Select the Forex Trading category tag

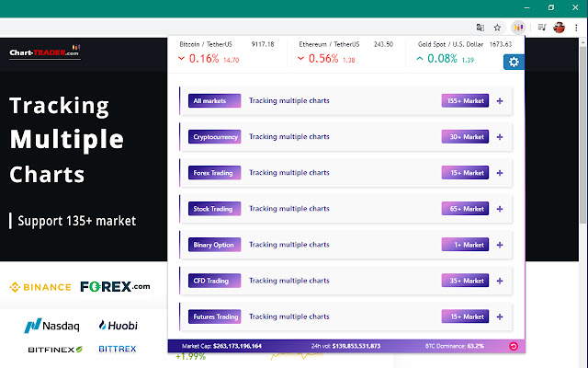coord(214,173)
